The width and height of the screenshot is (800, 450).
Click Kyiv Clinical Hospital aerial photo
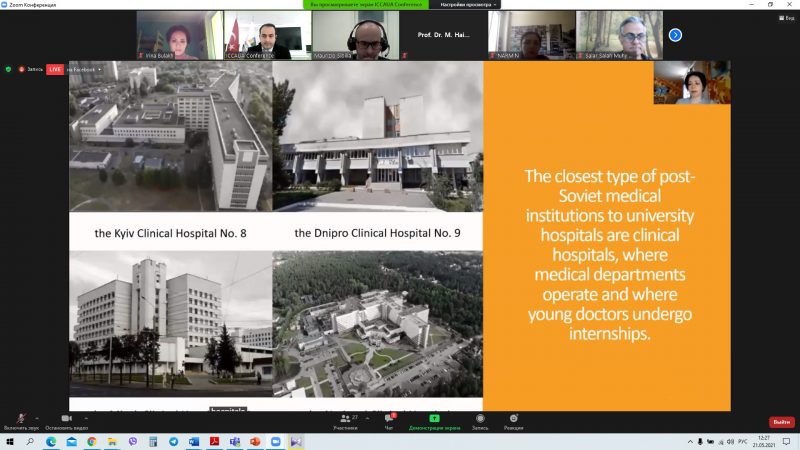(170, 136)
